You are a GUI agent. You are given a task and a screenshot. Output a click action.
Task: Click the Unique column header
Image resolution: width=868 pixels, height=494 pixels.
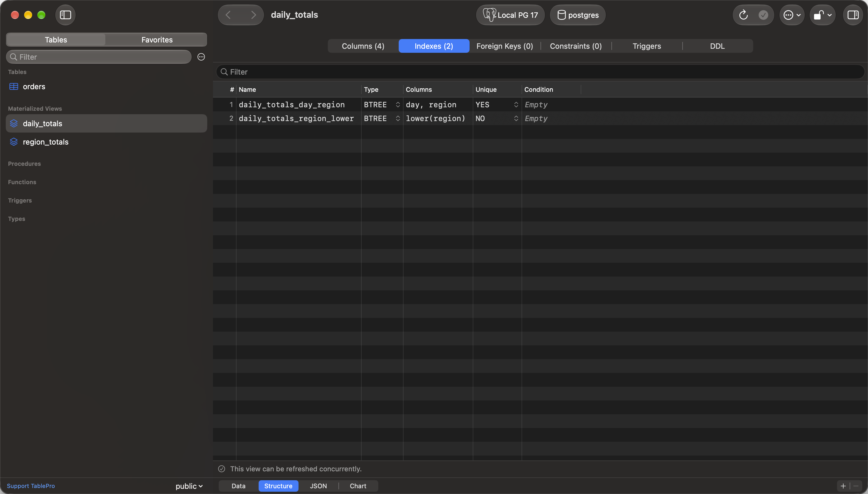pyautogui.click(x=497, y=90)
